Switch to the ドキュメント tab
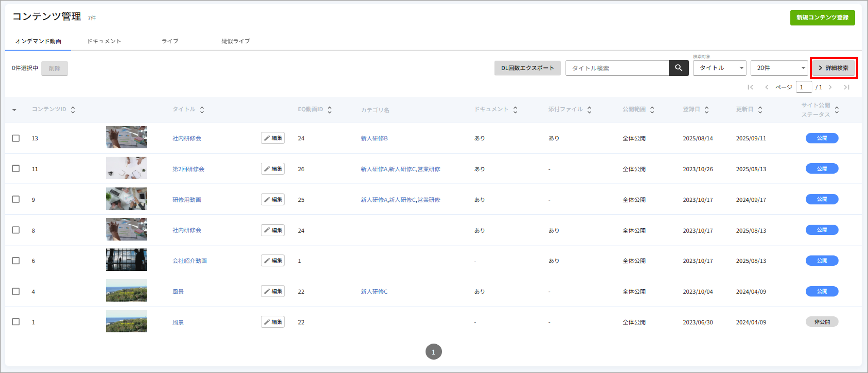Viewport: 868px width, 373px height. coord(104,41)
